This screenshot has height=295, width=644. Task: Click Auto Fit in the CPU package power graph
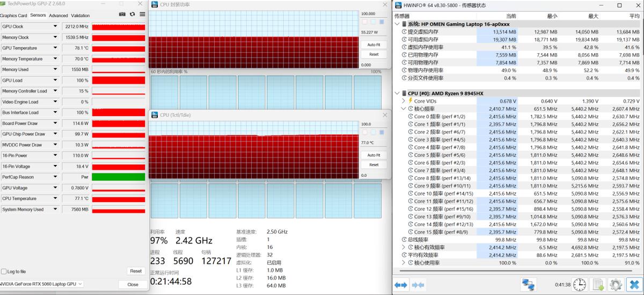click(374, 45)
